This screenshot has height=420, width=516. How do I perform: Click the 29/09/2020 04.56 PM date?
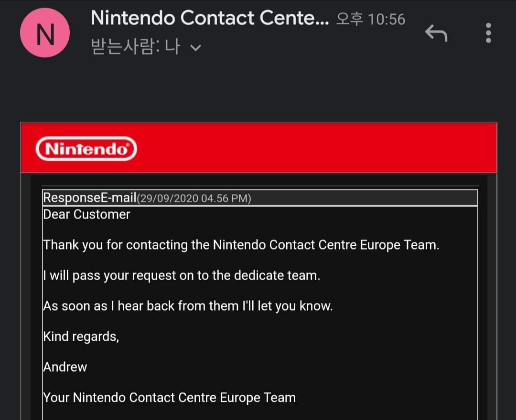[194, 199]
